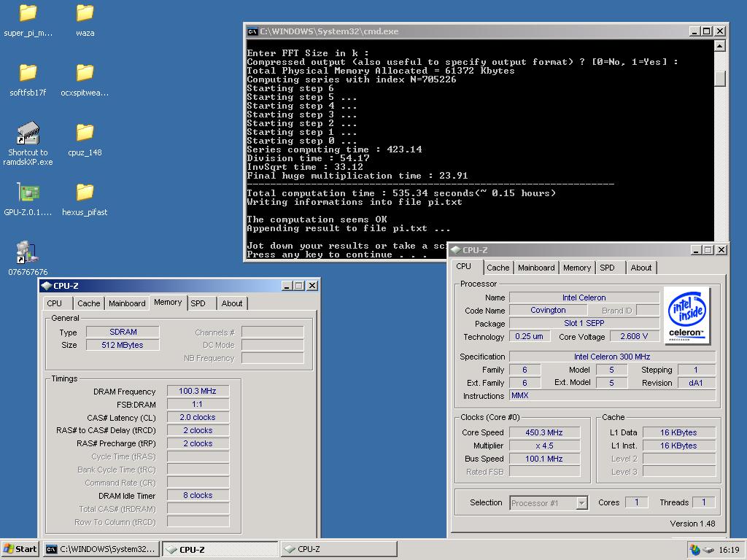Click the Technology 0.25 um field
The height and width of the screenshot is (560, 747).
530,336
